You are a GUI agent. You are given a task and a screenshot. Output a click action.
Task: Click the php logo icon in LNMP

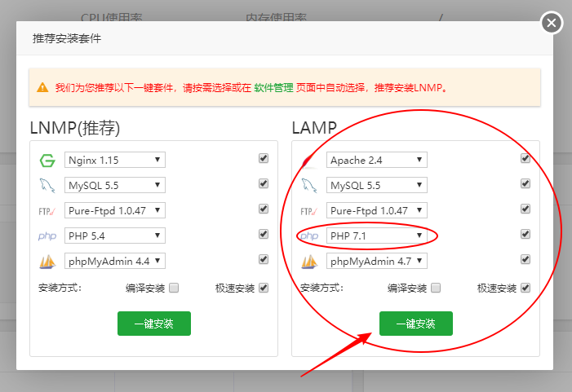tap(47, 236)
